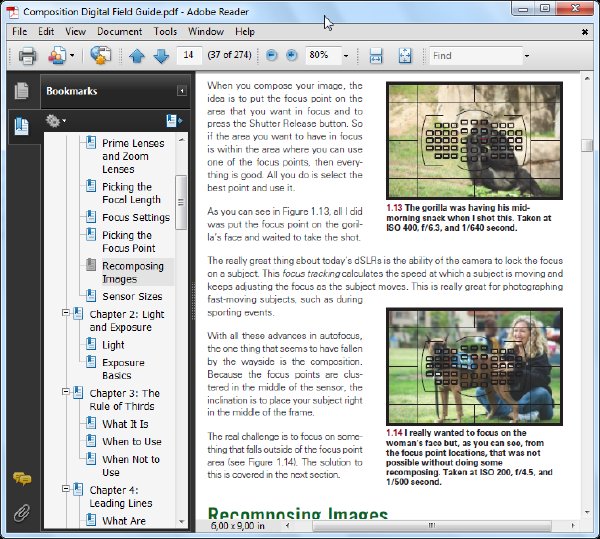Open the Pages thumbnails panel icon
Viewport: 600px width, 539px height.
(x=21, y=91)
